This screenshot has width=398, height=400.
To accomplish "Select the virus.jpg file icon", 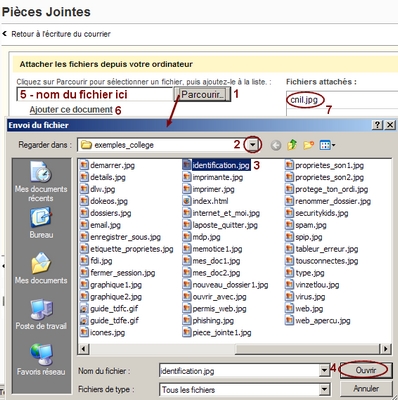I will tap(289, 297).
